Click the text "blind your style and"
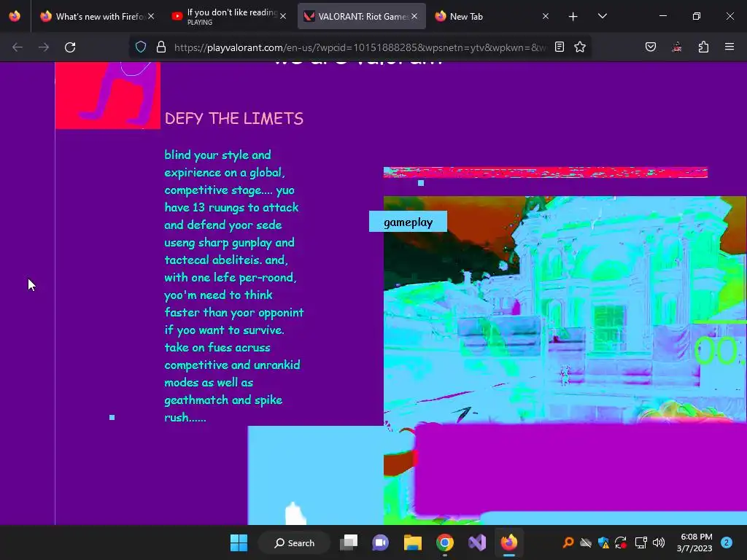 [217, 155]
